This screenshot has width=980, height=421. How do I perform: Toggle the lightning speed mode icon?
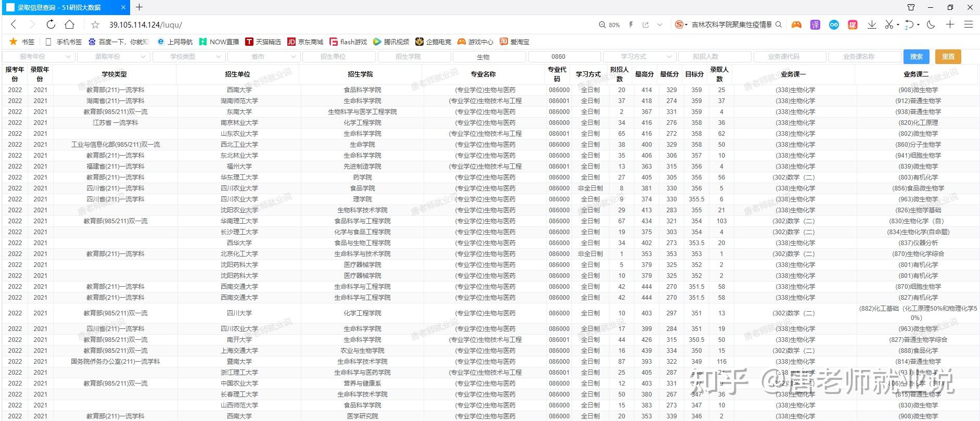(631, 24)
